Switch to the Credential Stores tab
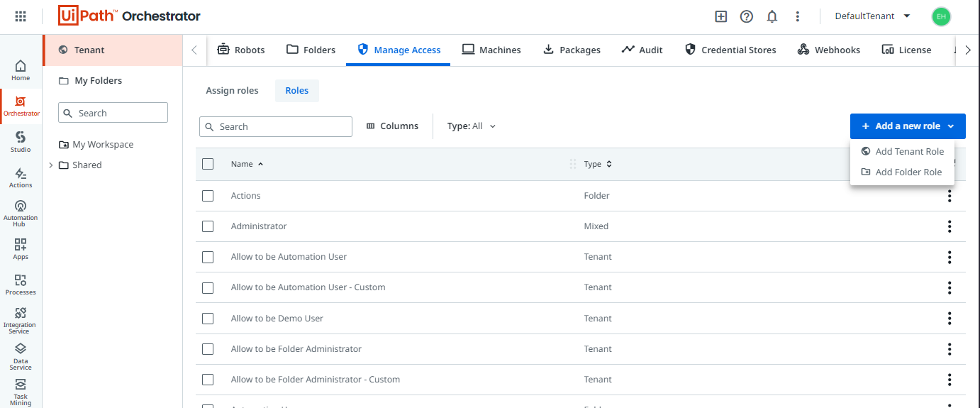 tap(730, 50)
